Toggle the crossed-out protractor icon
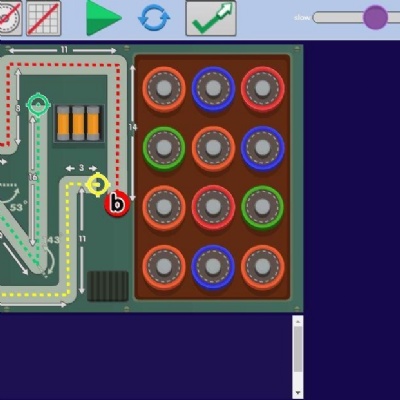 (10, 18)
